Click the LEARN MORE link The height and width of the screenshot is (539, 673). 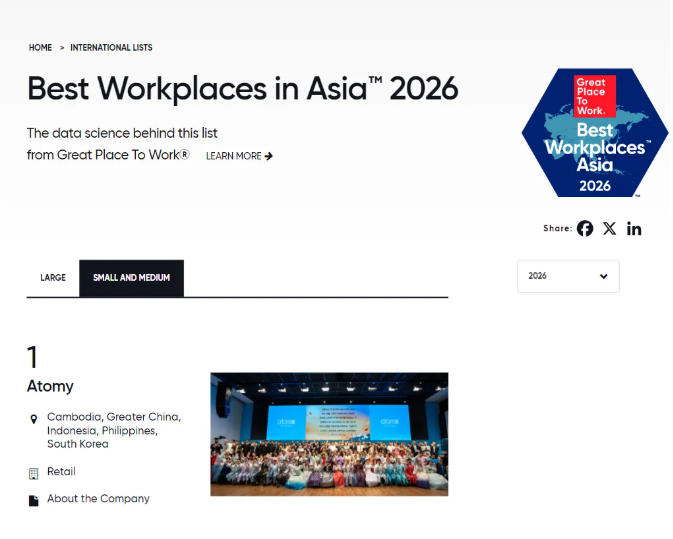pyautogui.click(x=239, y=156)
